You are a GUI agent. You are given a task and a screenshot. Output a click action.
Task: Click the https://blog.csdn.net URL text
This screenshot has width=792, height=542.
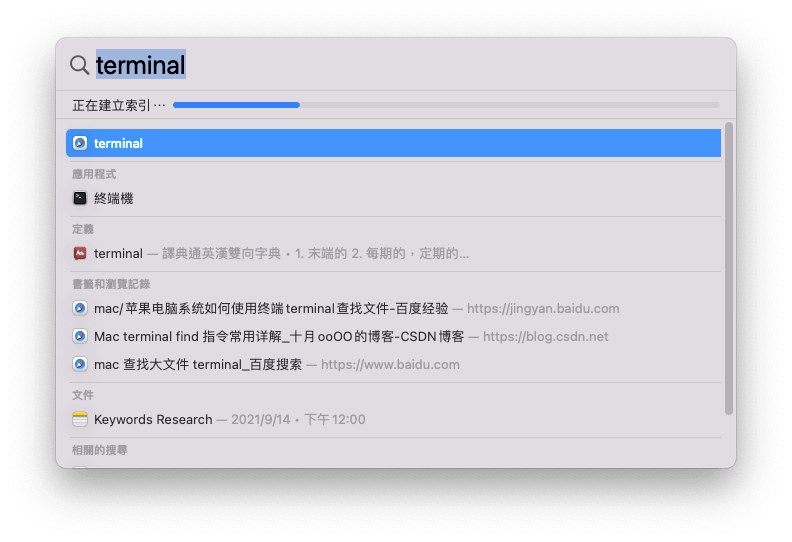(x=546, y=336)
